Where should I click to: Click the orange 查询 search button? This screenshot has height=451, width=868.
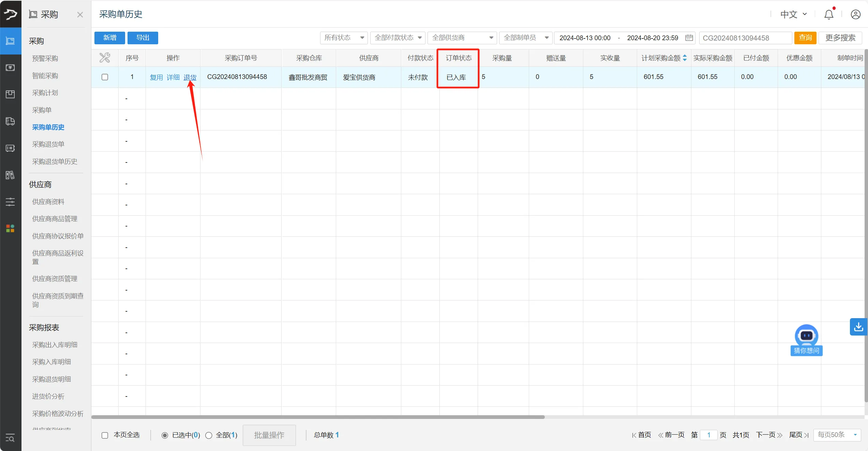[x=805, y=38]
